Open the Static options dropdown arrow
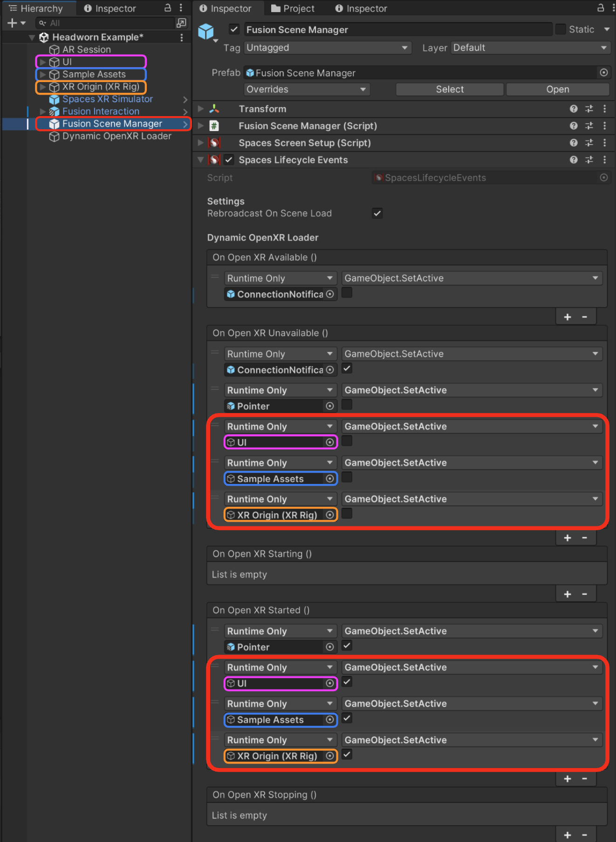This screenshot has width=616, height=842. click(x=607, y=29)
